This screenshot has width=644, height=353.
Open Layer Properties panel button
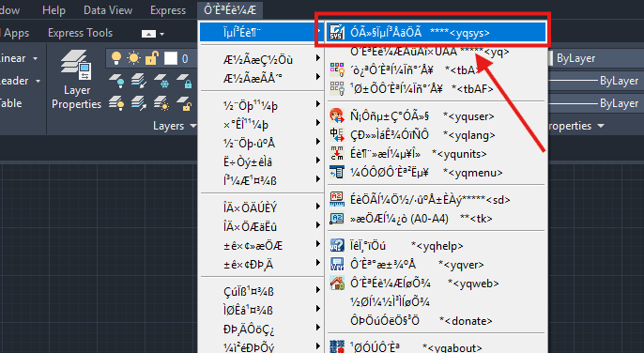click(76, 80)
